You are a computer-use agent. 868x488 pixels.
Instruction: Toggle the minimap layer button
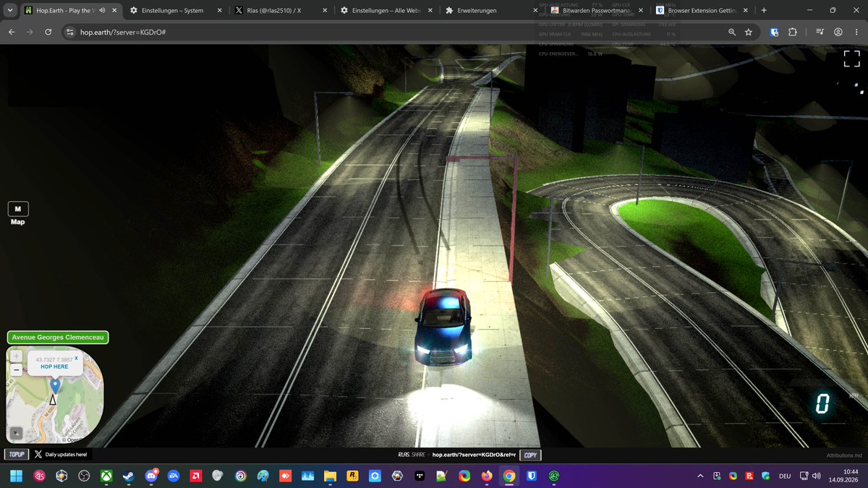coord(16,433)
